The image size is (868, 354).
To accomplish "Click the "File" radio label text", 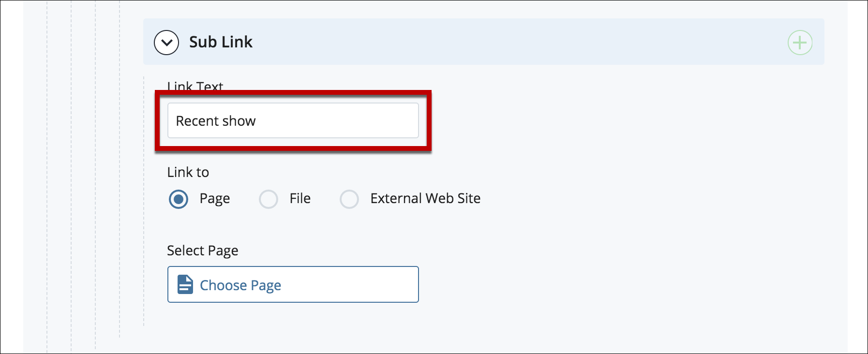I will tap(300, 198).
